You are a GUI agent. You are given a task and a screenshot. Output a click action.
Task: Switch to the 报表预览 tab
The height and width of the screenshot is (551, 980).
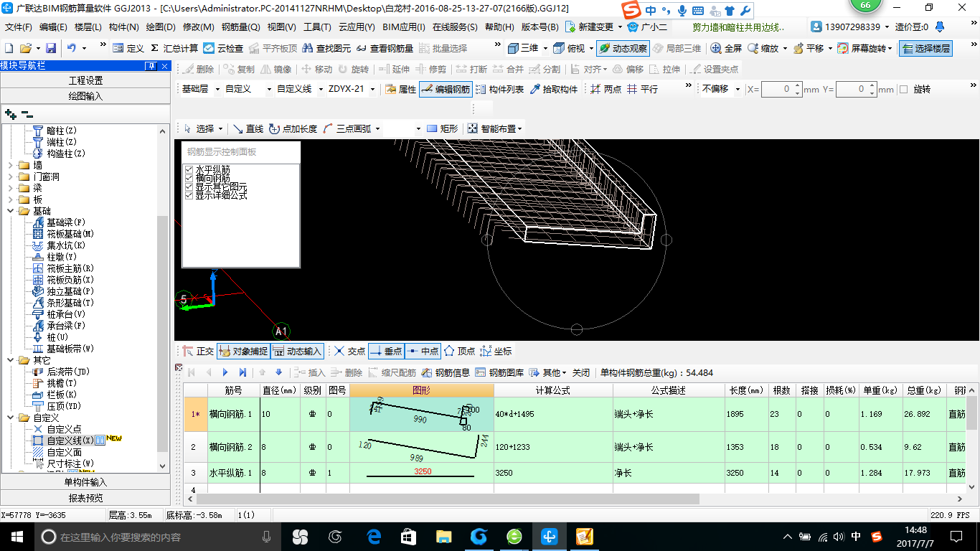point(85,498)
